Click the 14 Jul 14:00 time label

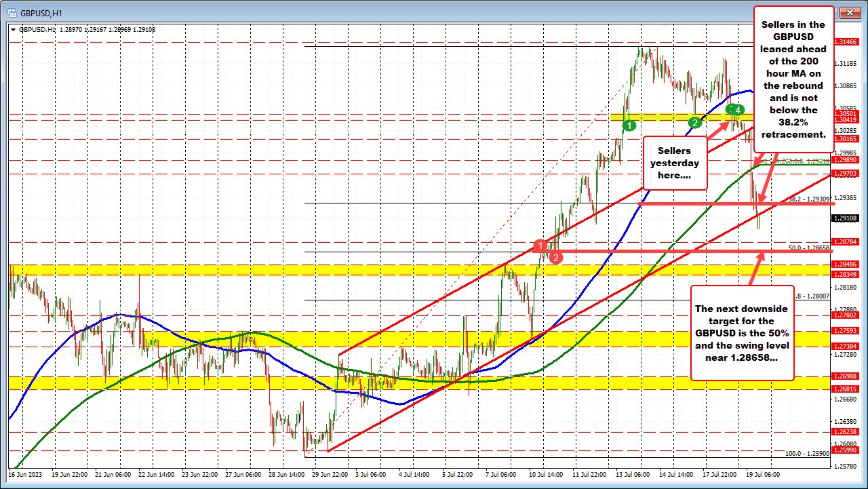677,475
